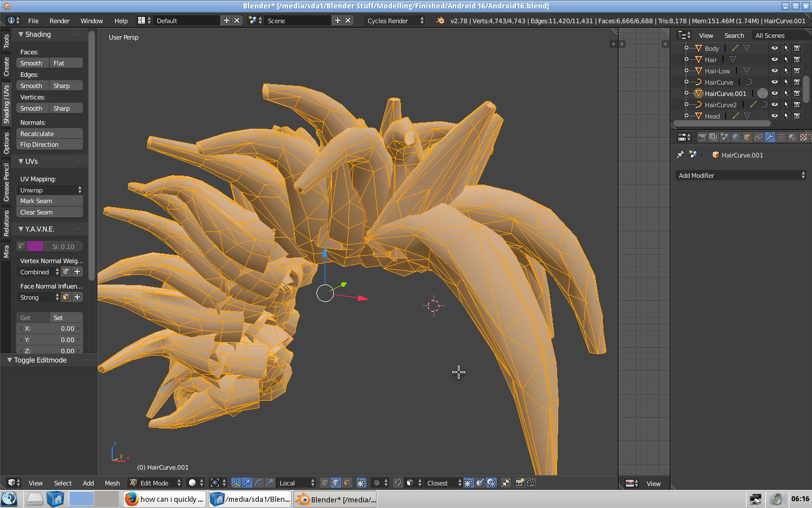Click the rotate manipulator arc icon
This screenshot has height=508, width=812.
[x=258, y=483]
